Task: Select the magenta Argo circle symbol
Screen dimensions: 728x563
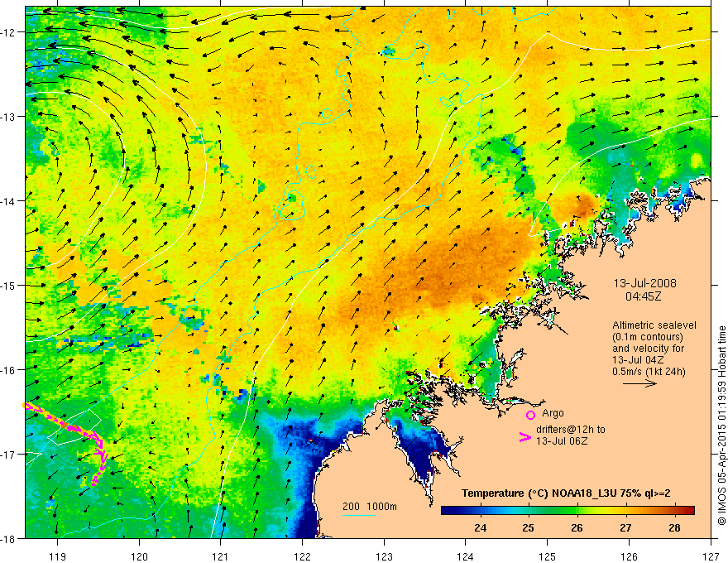Action: coord(530,414)
